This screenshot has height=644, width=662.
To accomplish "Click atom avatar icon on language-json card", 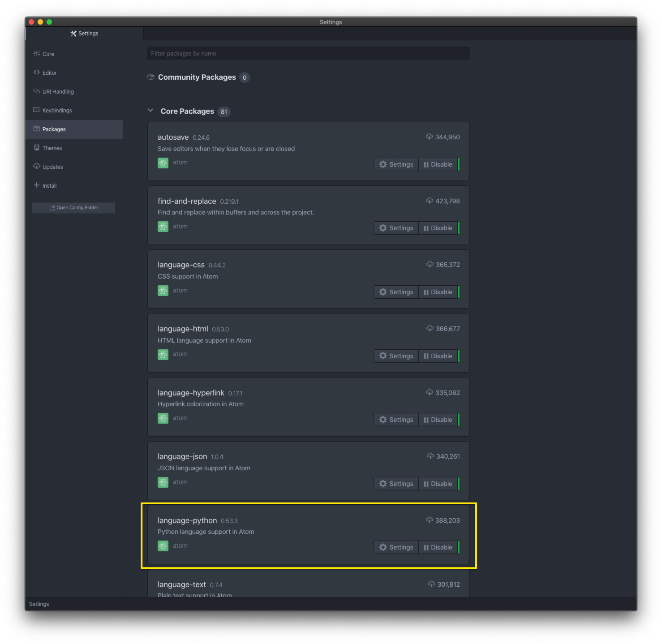I will [163, 482].
